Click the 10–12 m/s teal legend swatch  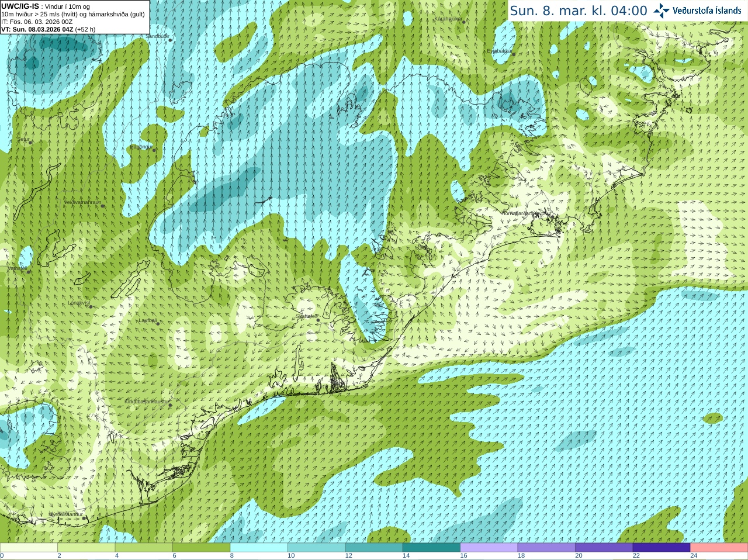(x=316, y=548)
